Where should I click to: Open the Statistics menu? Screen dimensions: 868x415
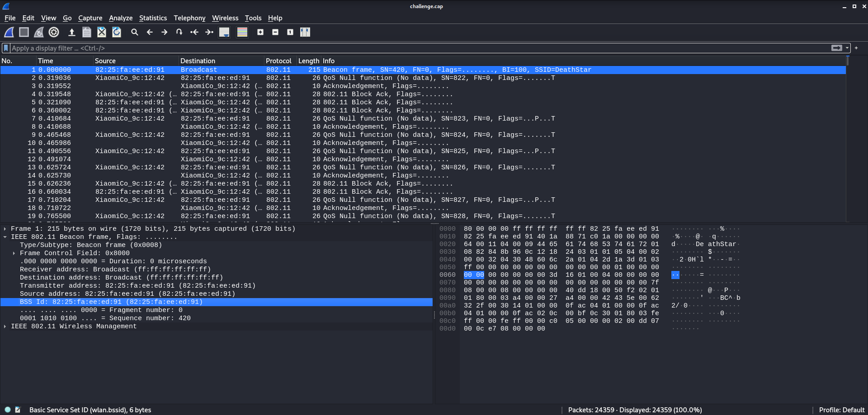[153, 18]
